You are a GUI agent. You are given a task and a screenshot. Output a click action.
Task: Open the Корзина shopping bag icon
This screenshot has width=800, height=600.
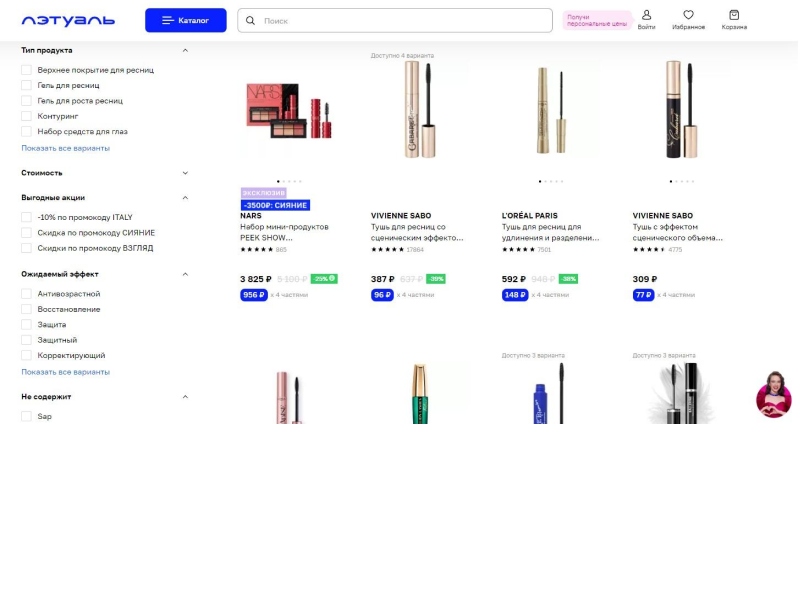point(734,20)
